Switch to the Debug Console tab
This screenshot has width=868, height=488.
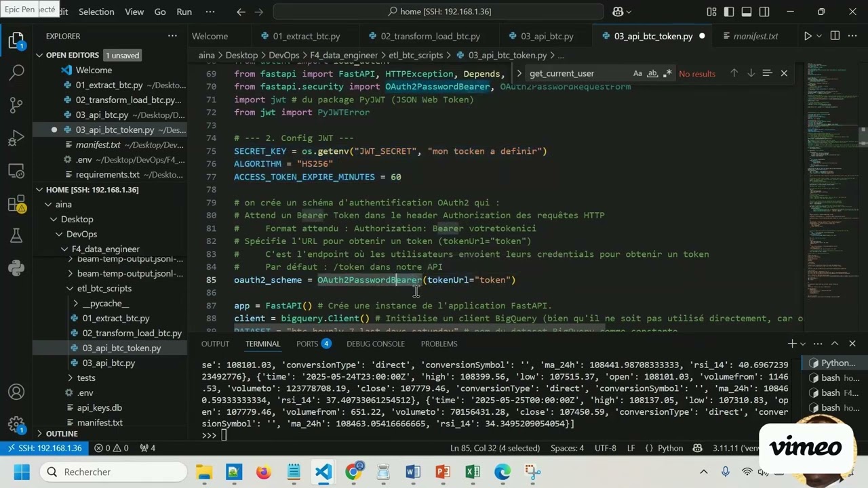(375, 344)
